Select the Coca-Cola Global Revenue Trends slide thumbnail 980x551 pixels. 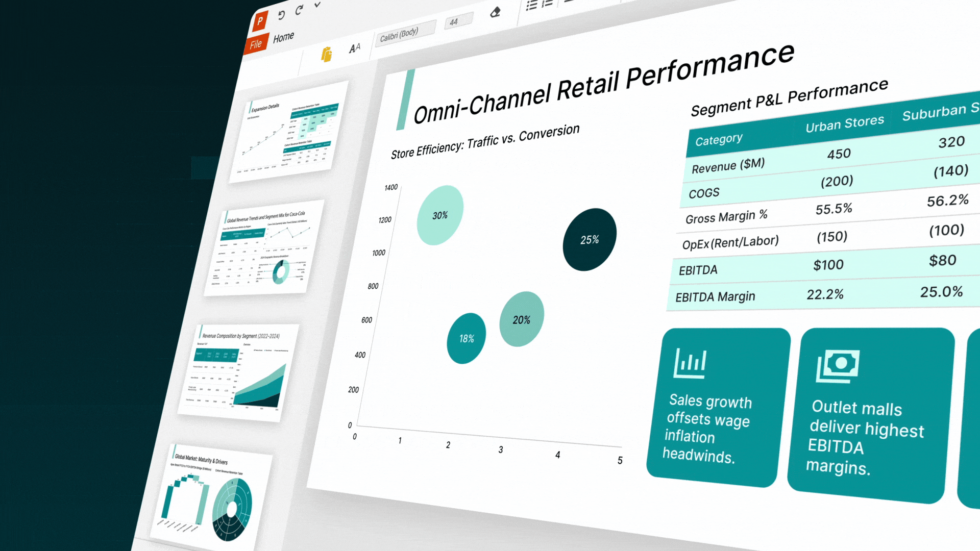[x=264, y=248]
